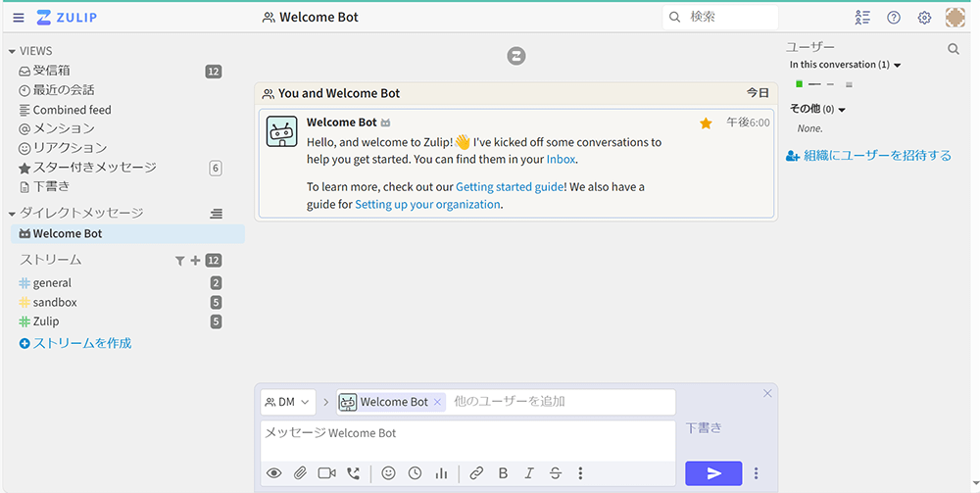Open the settings gear menu
The width and height of the screenshot is (980, 493).
[x=924, y=18]
